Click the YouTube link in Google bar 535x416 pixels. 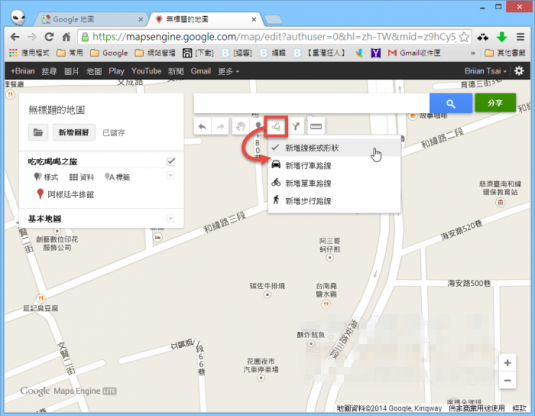click(146, 71)
